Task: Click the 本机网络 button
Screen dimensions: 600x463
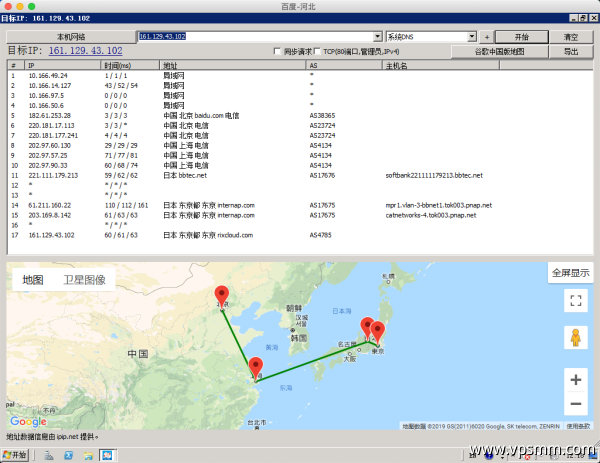Action: point(71,37)
